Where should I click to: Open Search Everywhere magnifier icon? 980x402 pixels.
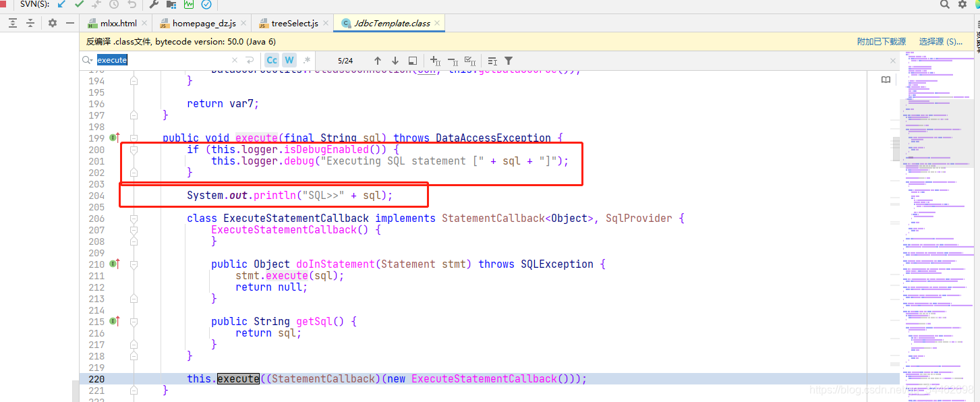pyautogui.click(x=945, y=4)
